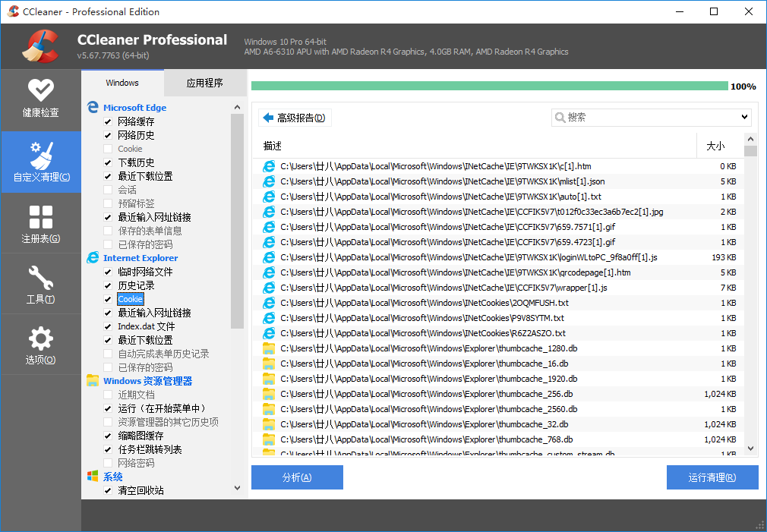Toggle Index.dat 文件 checkbox
767x532 pixels.
(108, 326)
